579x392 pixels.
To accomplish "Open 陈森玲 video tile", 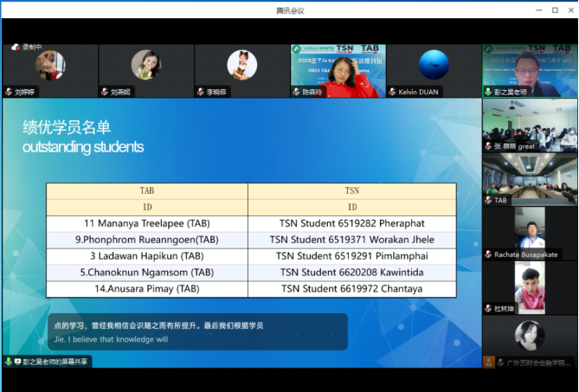I will tap(338, 69).
